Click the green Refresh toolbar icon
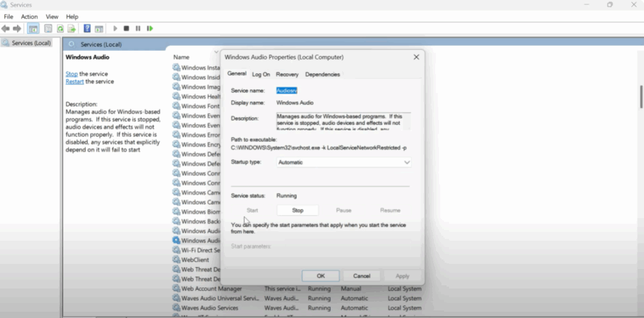644x318 pixels. [x=60, y=28]
